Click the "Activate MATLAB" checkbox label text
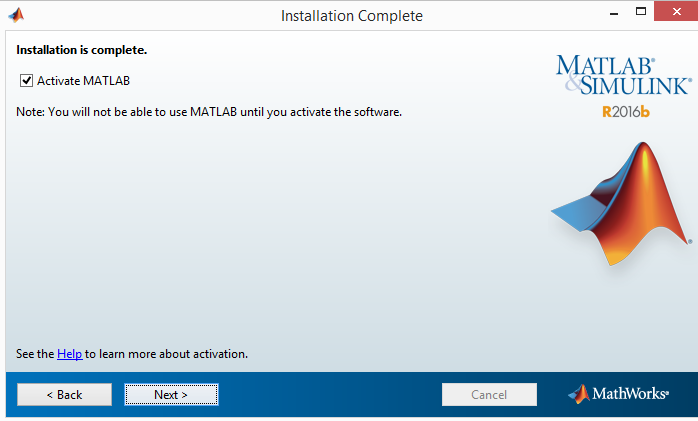Viewport: 698px width, 421px height. click(84, 80)
